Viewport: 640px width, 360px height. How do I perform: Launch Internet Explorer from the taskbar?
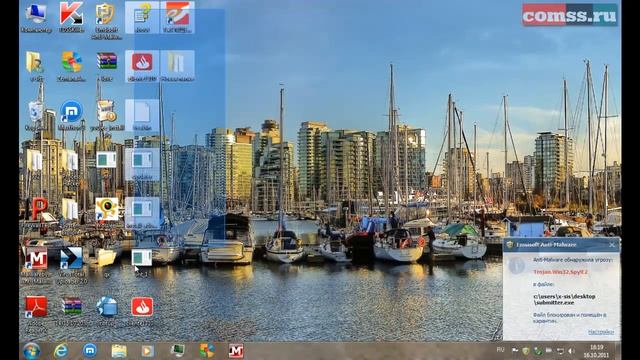coord(61,351)
